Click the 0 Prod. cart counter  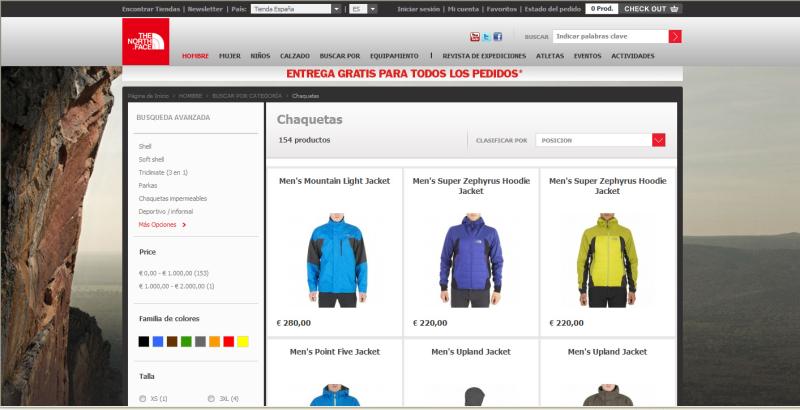(602, 9)
